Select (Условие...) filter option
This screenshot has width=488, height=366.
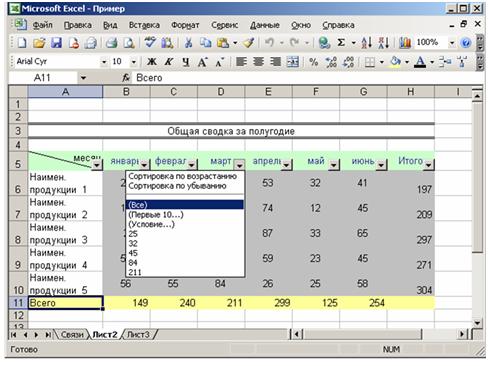(x=151, y=224)
